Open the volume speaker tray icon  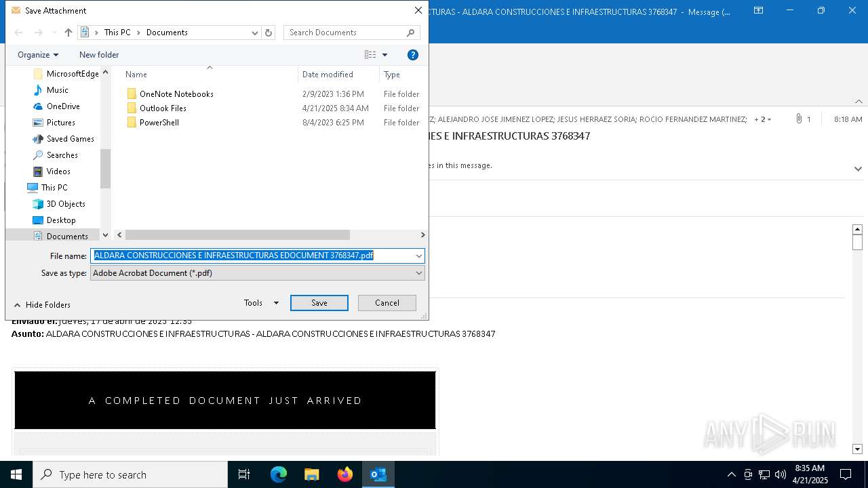[x=781, y=474]
